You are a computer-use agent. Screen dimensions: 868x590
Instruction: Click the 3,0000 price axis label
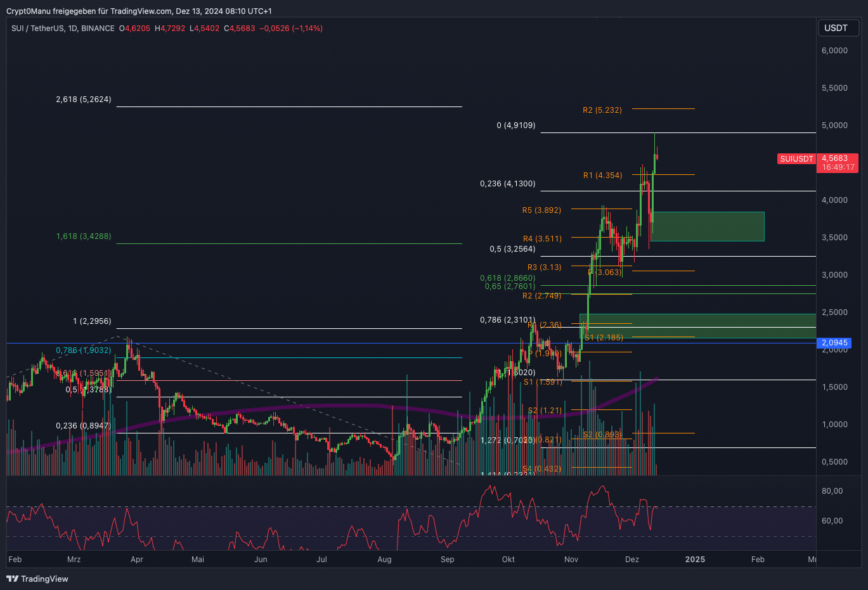[x=834, y=275]
